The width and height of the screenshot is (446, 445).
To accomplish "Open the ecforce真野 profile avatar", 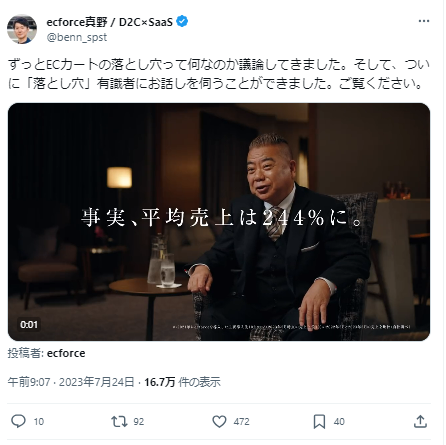I will click(22, 29).
